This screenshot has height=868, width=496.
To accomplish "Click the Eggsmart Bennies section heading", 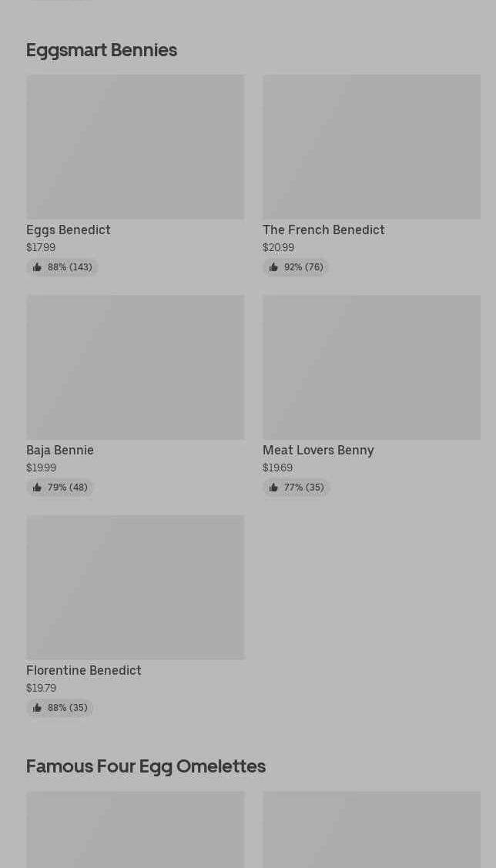I will pyautogui.click(x=102, y=49).
